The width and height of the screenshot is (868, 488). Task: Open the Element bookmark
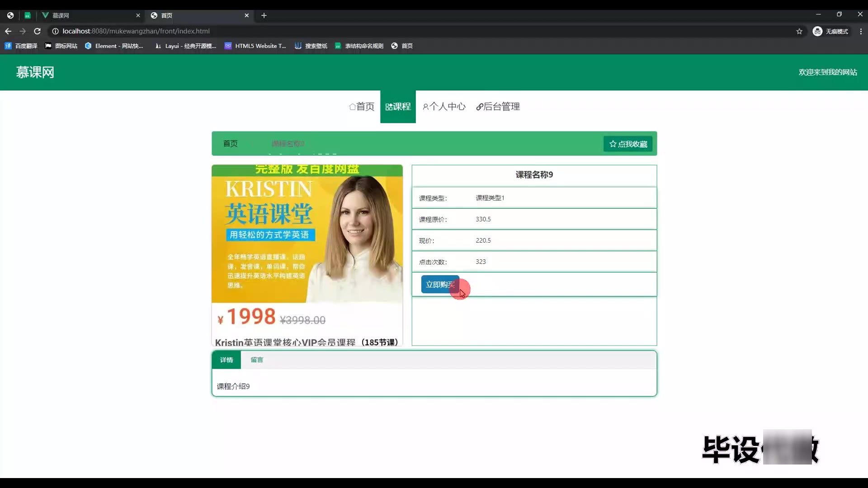point(114,46)
